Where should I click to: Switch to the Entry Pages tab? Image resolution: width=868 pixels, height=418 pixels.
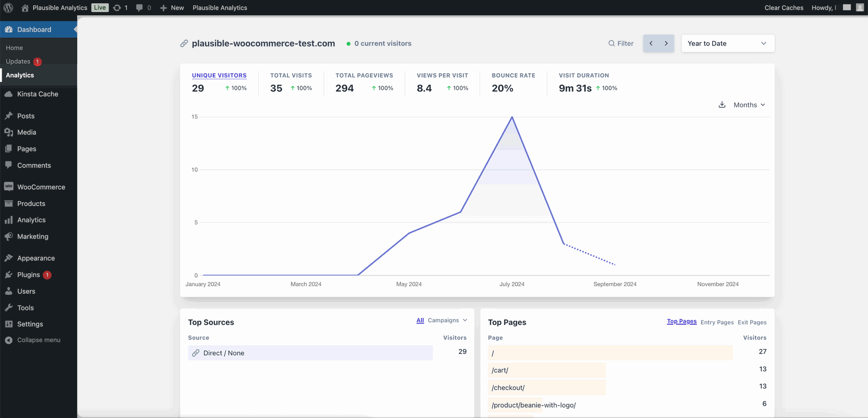coord(717,322)
